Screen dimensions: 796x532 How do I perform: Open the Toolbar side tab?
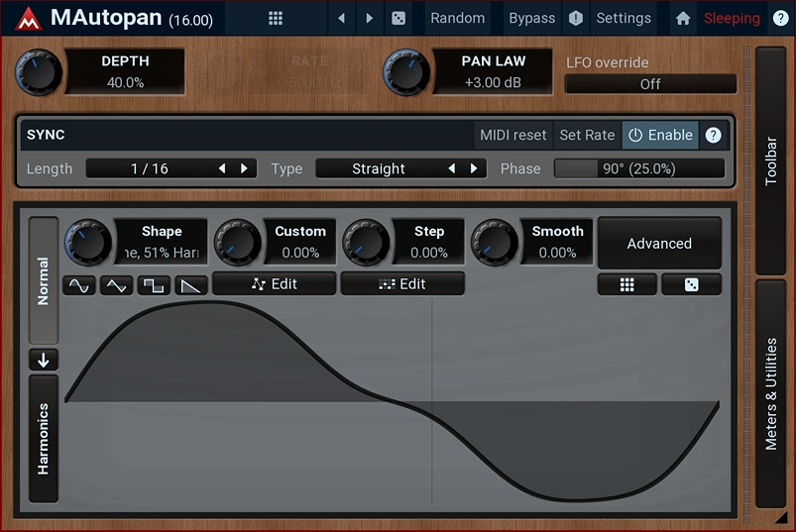(x=770, y=159)
